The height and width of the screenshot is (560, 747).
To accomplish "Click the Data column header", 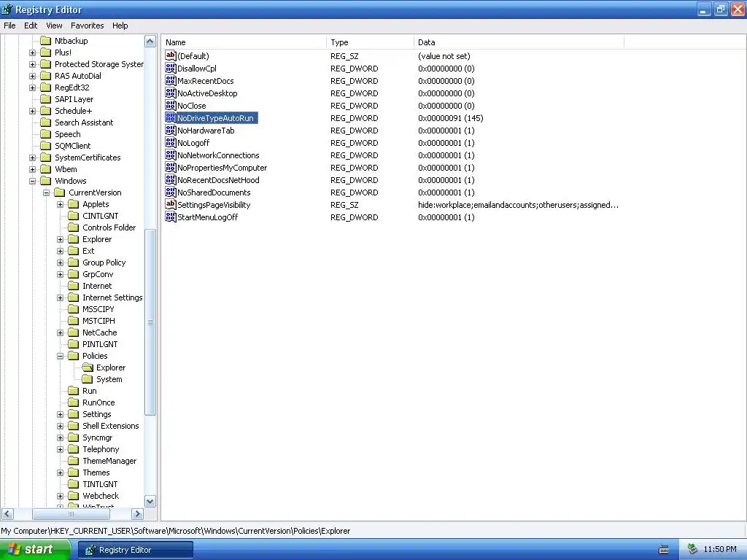I will [x=519, y=42].
